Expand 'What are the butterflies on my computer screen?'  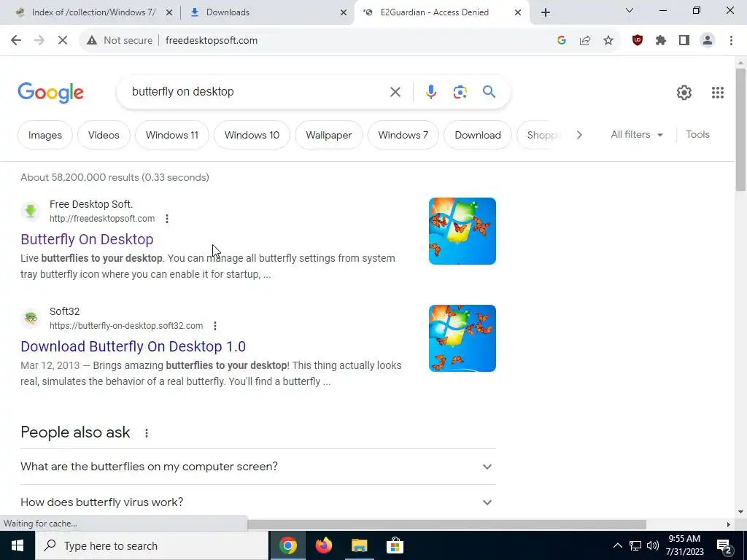258,467
